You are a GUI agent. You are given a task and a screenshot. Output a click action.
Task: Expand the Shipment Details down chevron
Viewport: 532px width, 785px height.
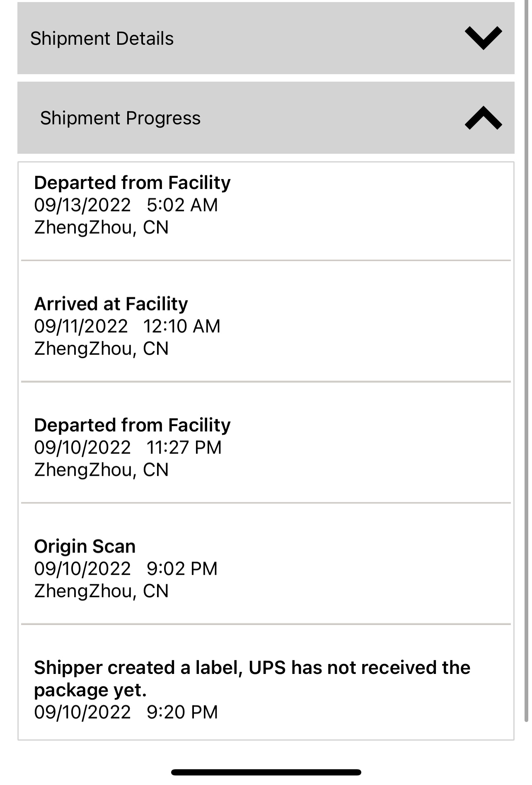[483, 38]
